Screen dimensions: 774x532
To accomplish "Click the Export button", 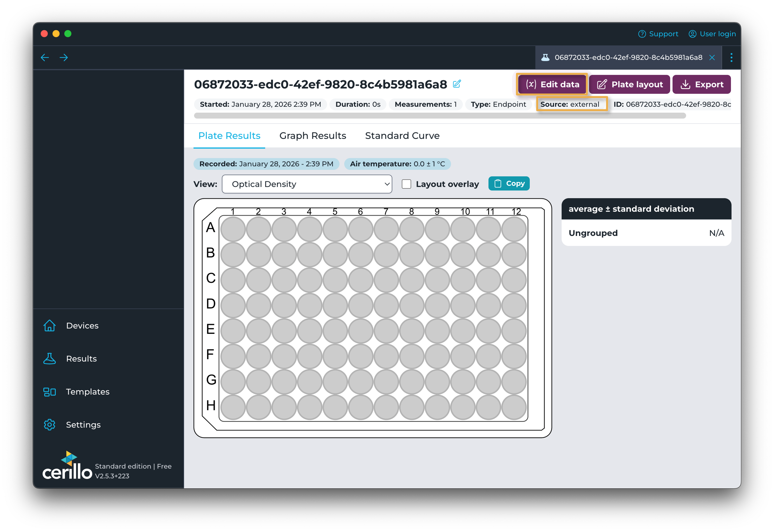I will (x=701, y=84).
